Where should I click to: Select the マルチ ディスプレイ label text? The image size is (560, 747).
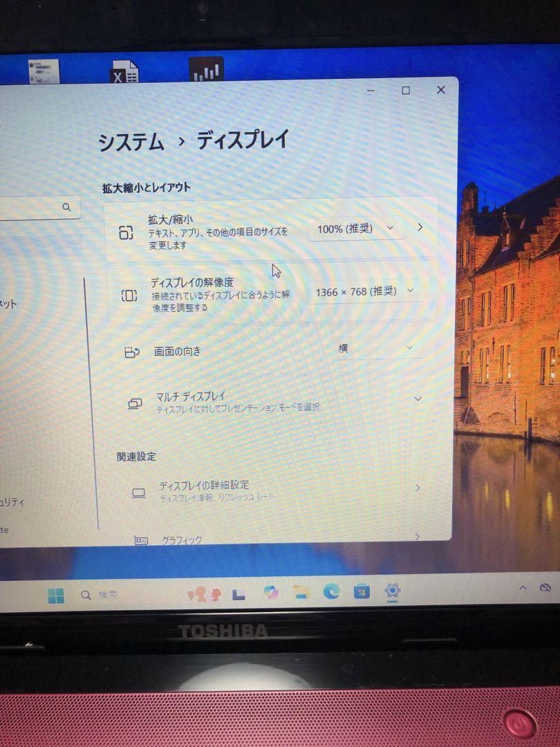click(191, 396)
